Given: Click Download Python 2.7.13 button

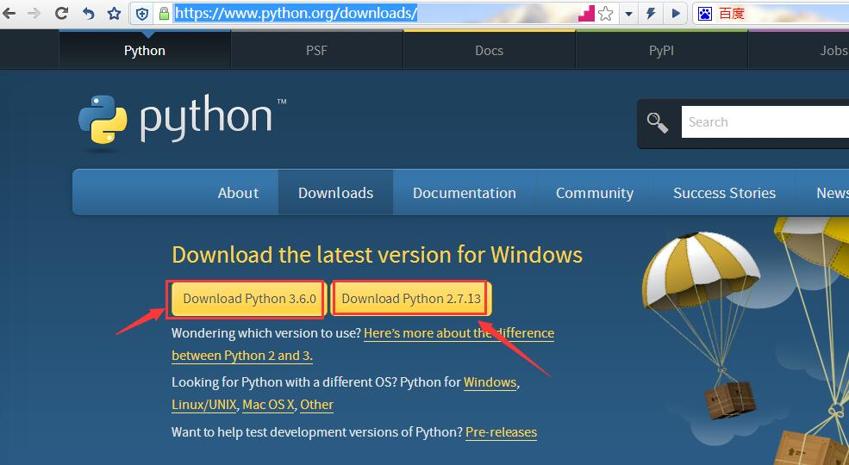Looking at the screenshot, I should (x=411, y=299).
